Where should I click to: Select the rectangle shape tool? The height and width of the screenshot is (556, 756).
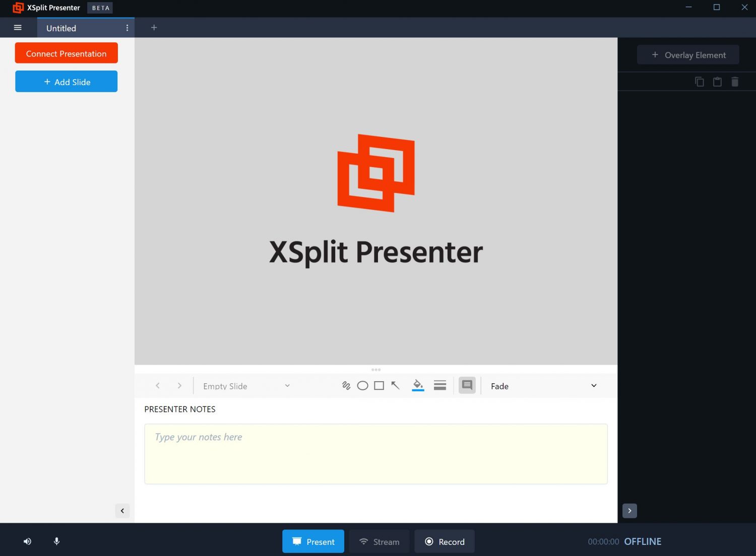pos(379,386)
